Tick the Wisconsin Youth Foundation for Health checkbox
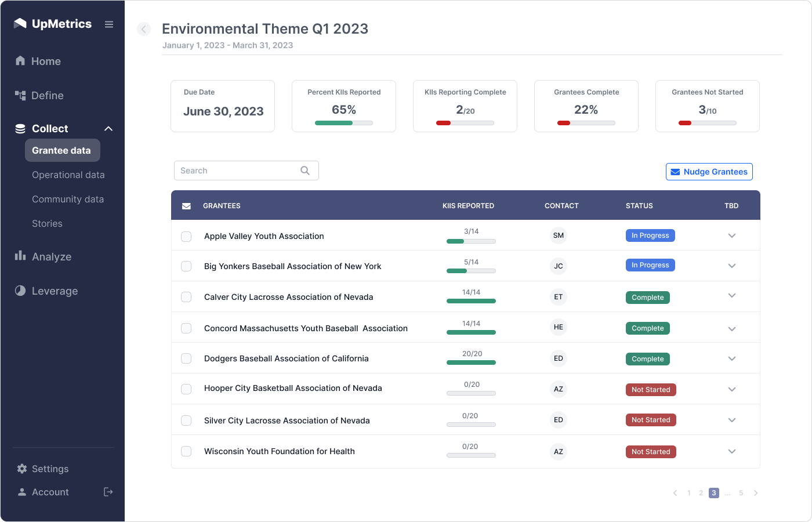Screen dimensions: 812x522 click(x=186, y=451)
